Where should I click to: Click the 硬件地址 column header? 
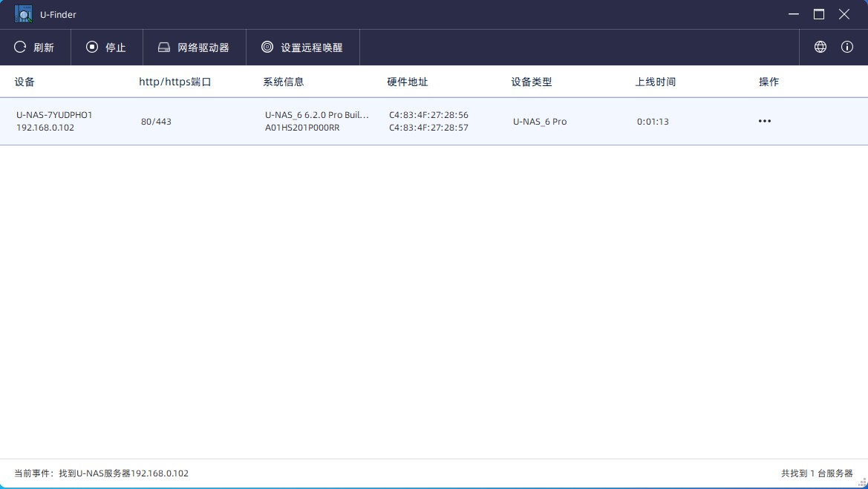pos(408,82)
